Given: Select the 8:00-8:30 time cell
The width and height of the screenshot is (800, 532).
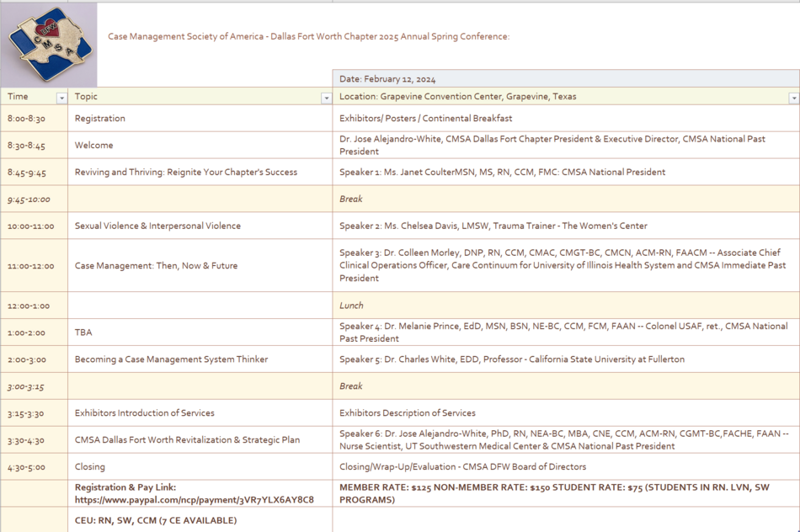Looking at the screenshot, I should coord(35,119).
